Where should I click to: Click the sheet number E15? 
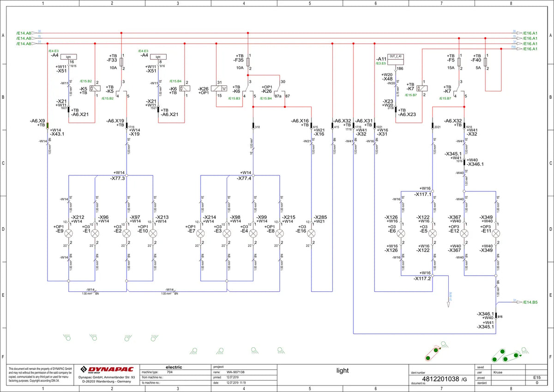[x=537, y=377]
